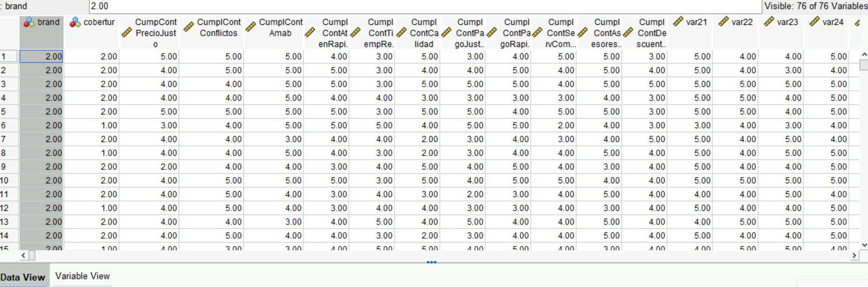Select row 7 via its row number

[x=9, y=139]
